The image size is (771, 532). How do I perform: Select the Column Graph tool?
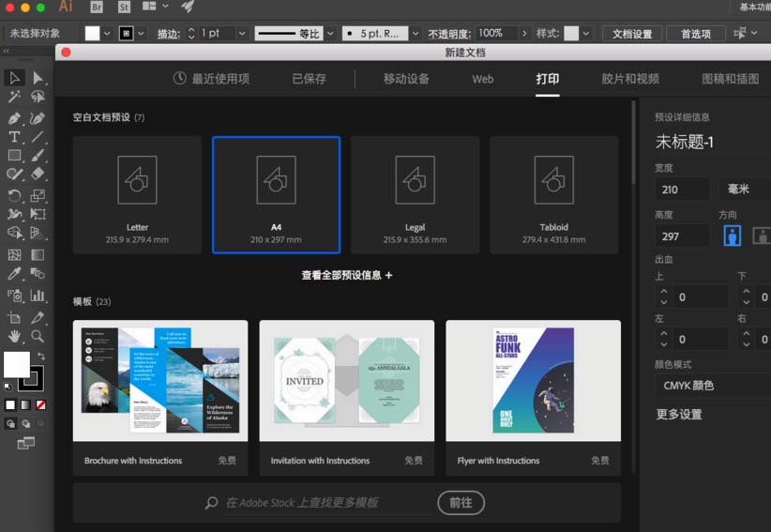[x=38, y=296]
